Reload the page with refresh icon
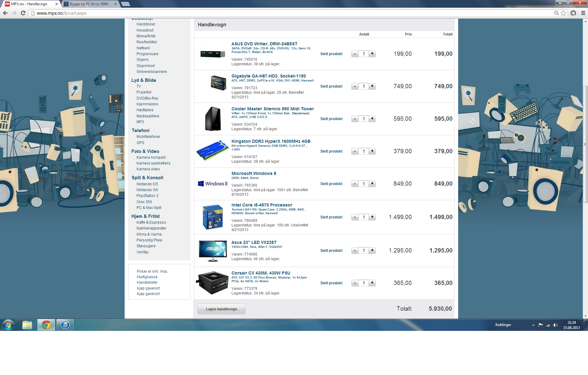The height and width of the screenshot is (375, 588). (x=23, y=13)
